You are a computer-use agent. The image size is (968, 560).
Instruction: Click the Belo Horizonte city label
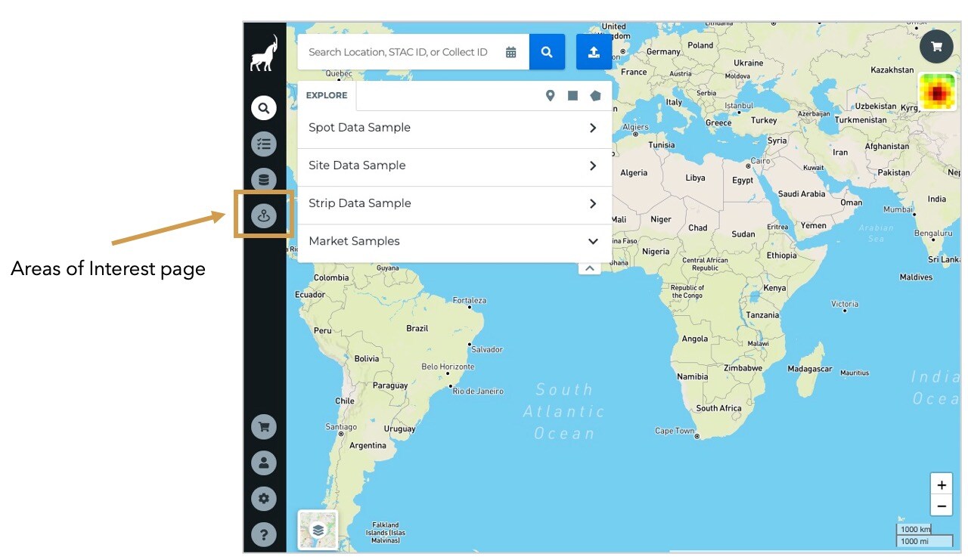pyautogui.click(x=448, y=367)
